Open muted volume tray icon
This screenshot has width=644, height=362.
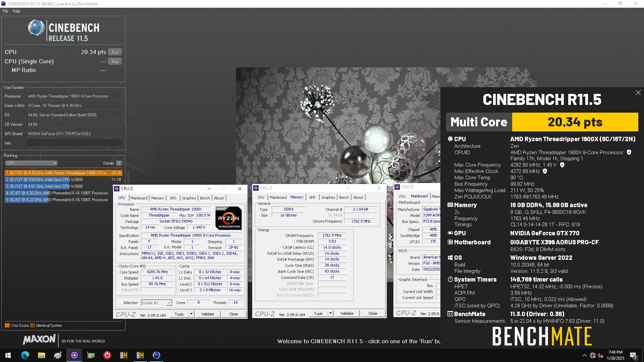tap(600, 355)
